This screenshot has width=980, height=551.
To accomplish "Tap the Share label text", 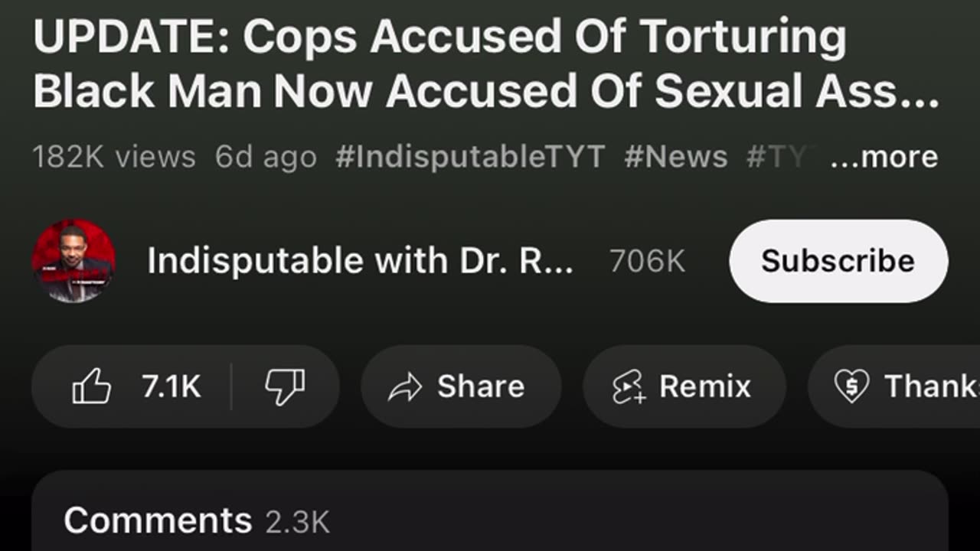I will [481, 386].
